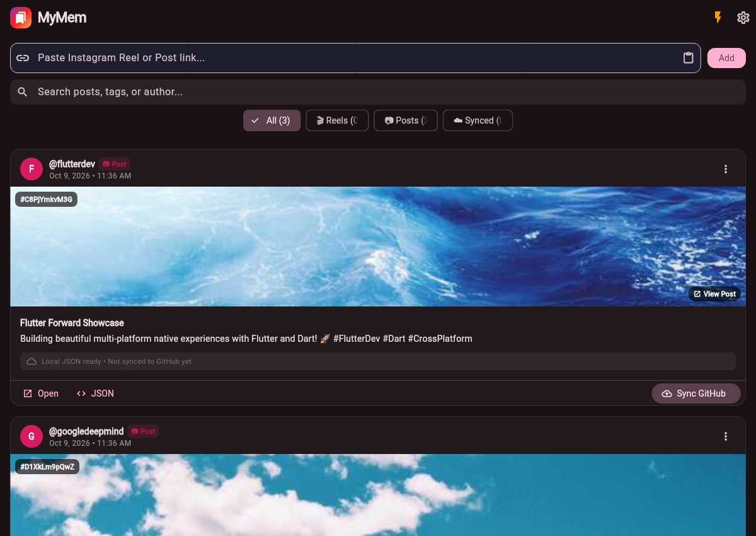756x536 pixels.
Task: Click View Post on the ocean image
Action: (714, 294)
